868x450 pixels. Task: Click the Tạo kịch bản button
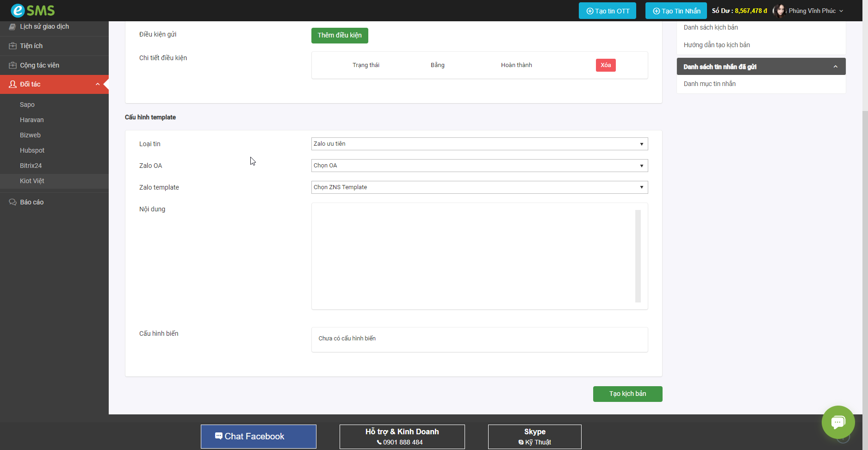[x=627, y=394]
